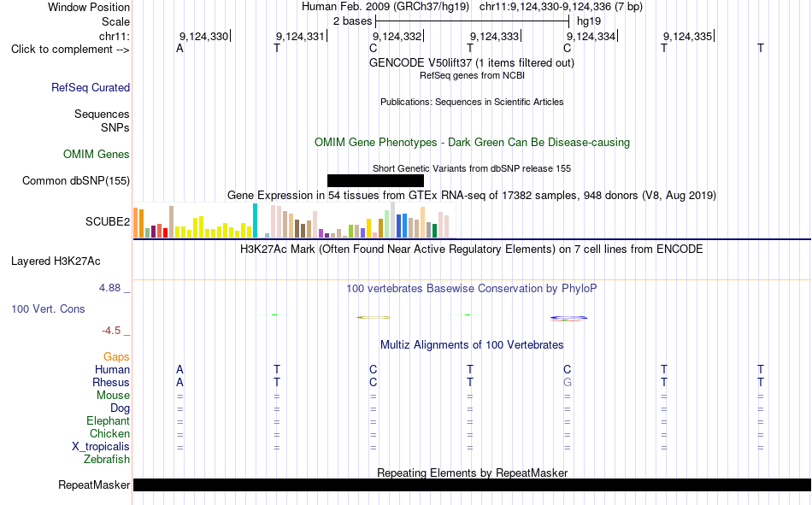The height and width of the screenshot is (505, 812).
Task: Select the Common dbSNP(155) track label
Action: (76, 181)
